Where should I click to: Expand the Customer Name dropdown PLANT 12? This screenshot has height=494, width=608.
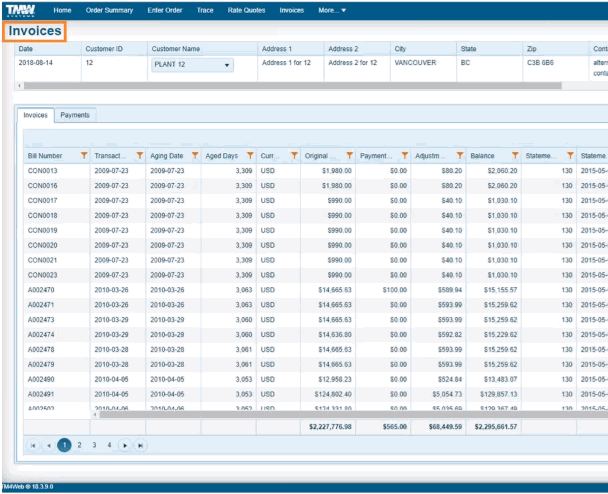227,66
